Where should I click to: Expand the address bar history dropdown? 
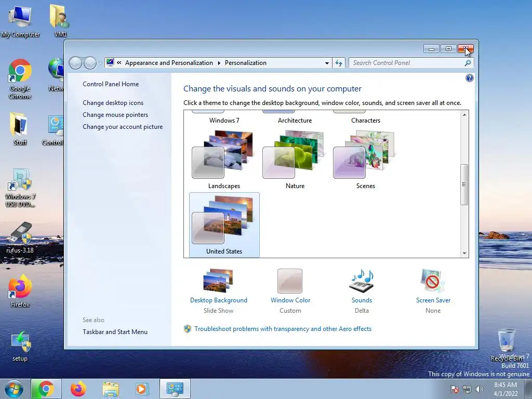coord(327,63)
